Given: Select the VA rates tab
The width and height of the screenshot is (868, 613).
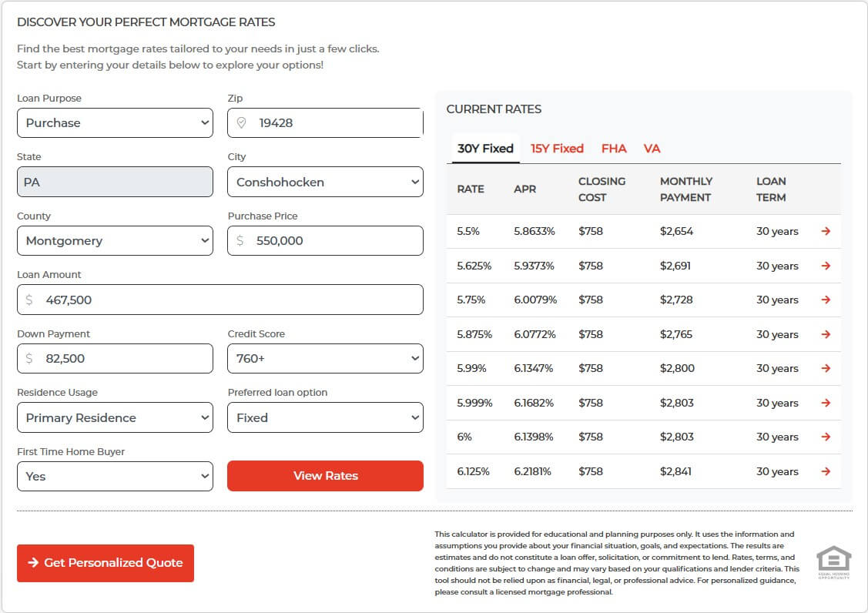Looking at the screenshot, I should pyautogui.click(x=652, y=149).
